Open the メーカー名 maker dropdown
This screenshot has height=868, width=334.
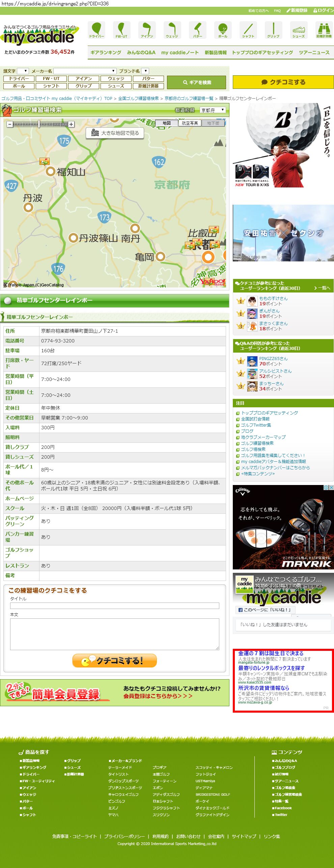85,71
